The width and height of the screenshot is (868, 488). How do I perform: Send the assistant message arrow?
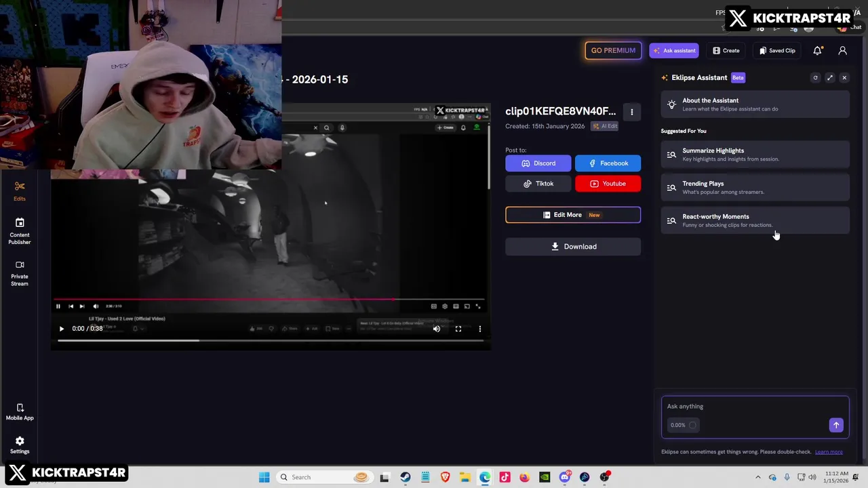[x=836, y=425]
